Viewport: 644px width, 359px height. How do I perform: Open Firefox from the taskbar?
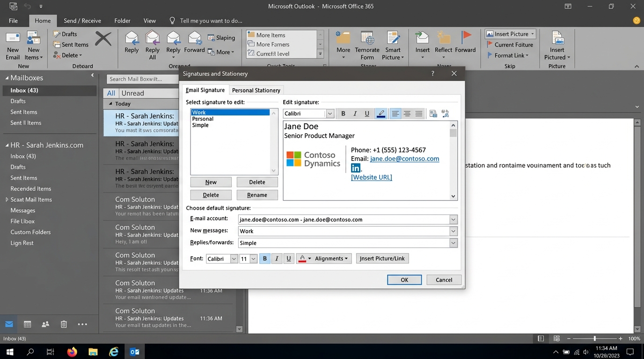click(x=72, y=352)
